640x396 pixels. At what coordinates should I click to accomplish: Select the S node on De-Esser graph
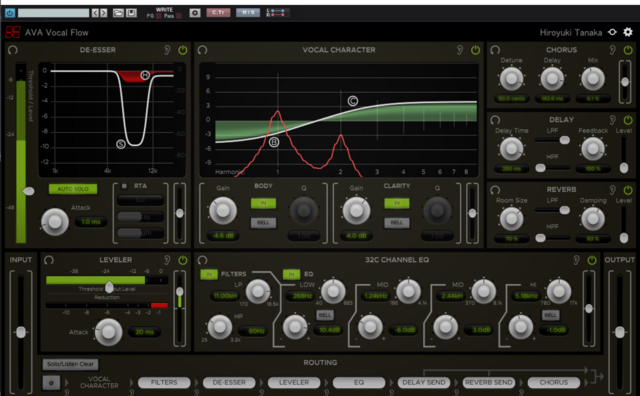tap(121, 144)
